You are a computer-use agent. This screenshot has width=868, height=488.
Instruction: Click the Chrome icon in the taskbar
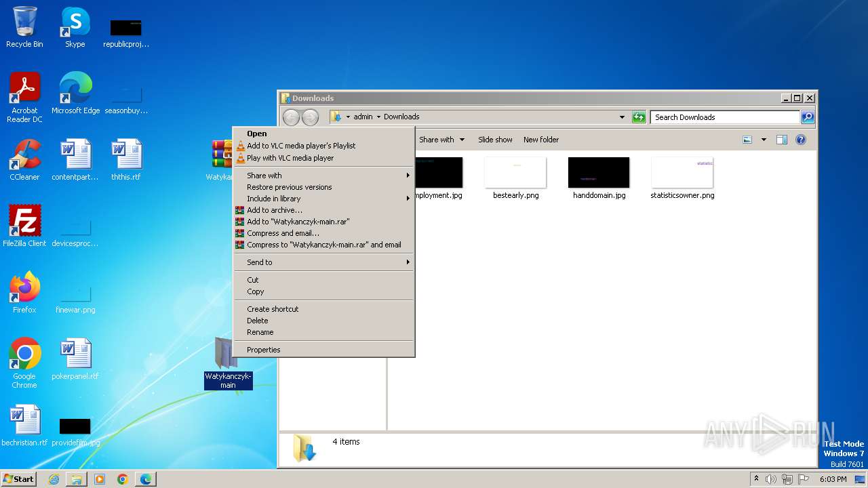click(x=123, y=479)
